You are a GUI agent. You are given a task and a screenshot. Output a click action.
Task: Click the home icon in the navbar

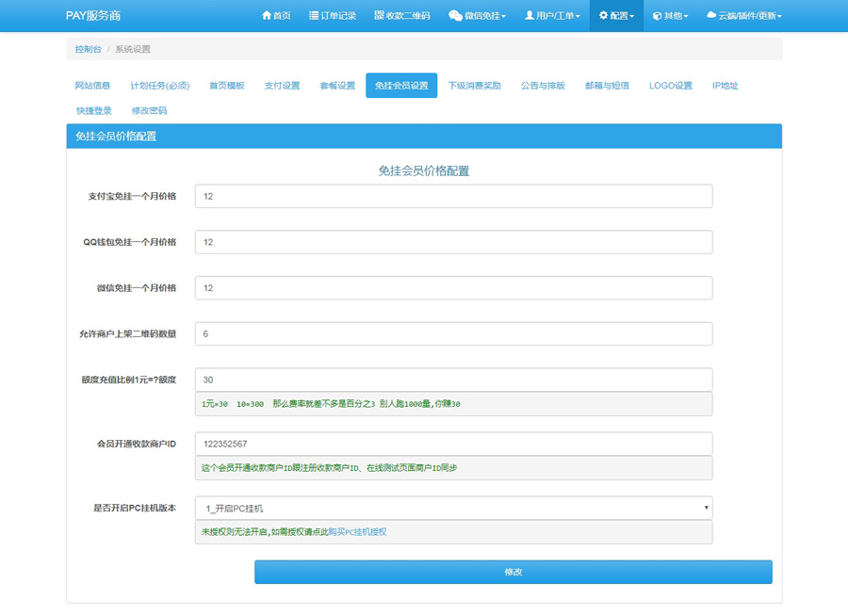point(266,16)
